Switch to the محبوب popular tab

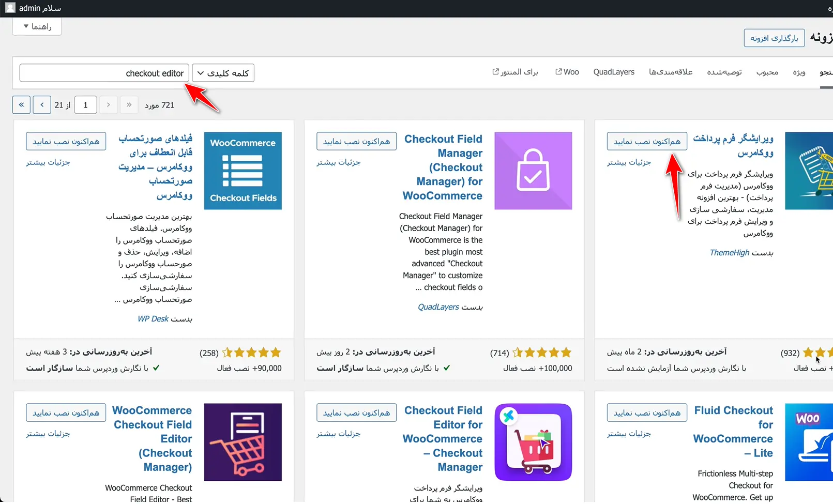click(767, 72)
